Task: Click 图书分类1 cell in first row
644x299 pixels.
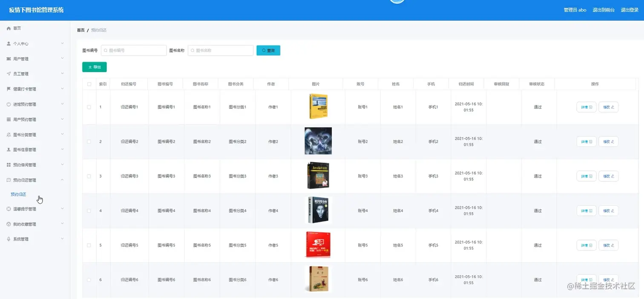Action: pyautogui.click(x=237, y=107)
